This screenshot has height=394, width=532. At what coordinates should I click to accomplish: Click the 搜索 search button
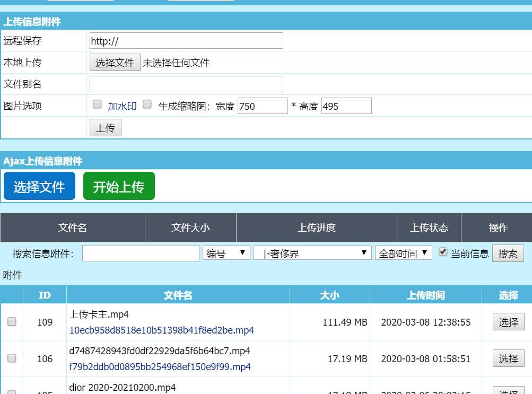(x=508, y=253)
